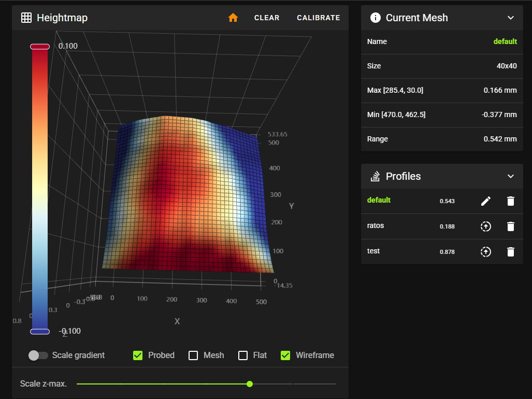Click the Scale z-max slider handle
This screenshot has width=532, height=399.
tap(250, 384)
